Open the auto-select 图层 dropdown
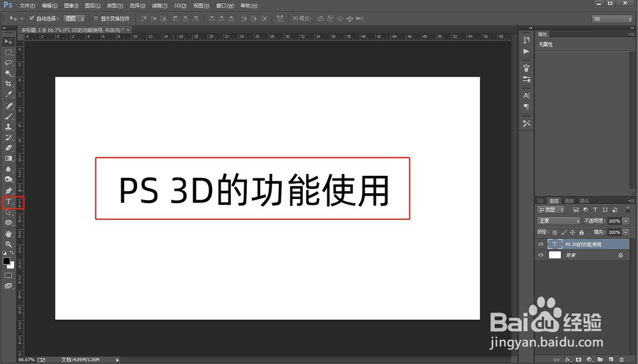This screenshot has height=364, width=638. tap(74, 18)
